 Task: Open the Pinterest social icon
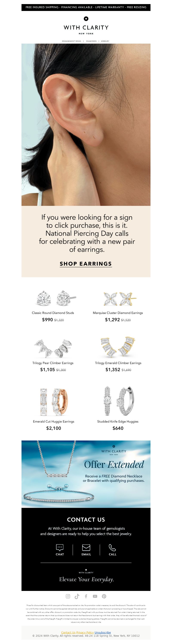104,596
